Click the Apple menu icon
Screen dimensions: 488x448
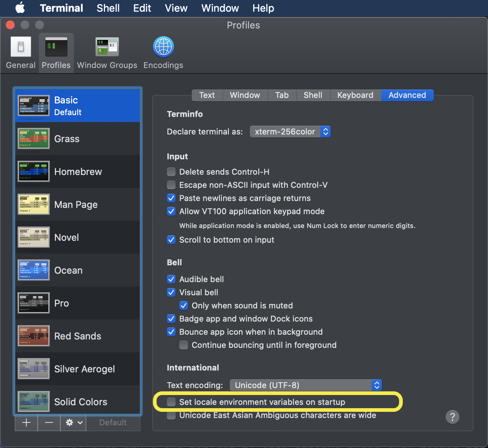click(x=20, y=8)
